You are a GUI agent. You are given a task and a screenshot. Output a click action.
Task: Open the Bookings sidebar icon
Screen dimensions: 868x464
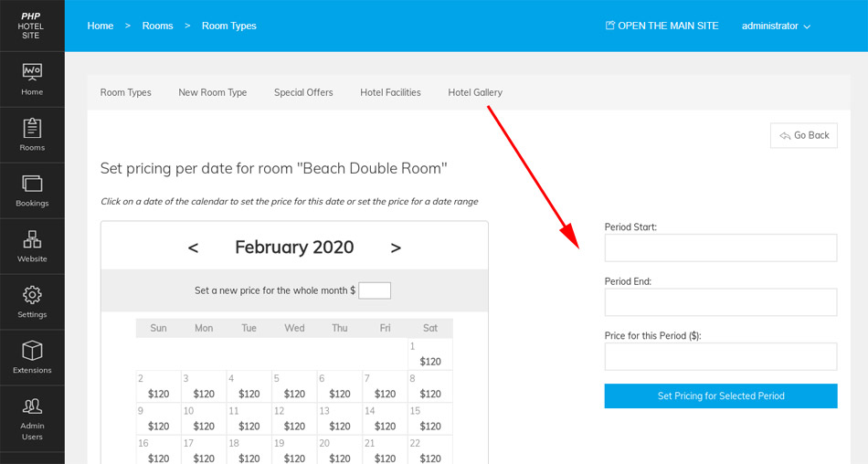(x=32, y=190)
